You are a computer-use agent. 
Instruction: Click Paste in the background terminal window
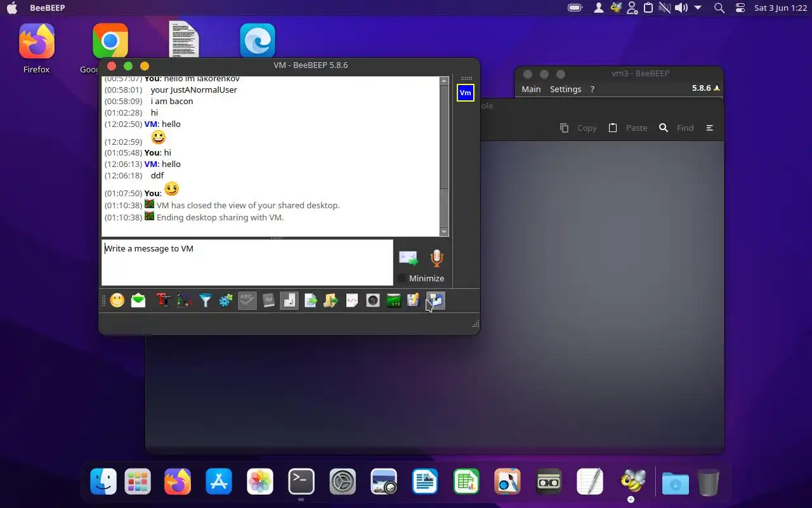[x=627, y=128]
